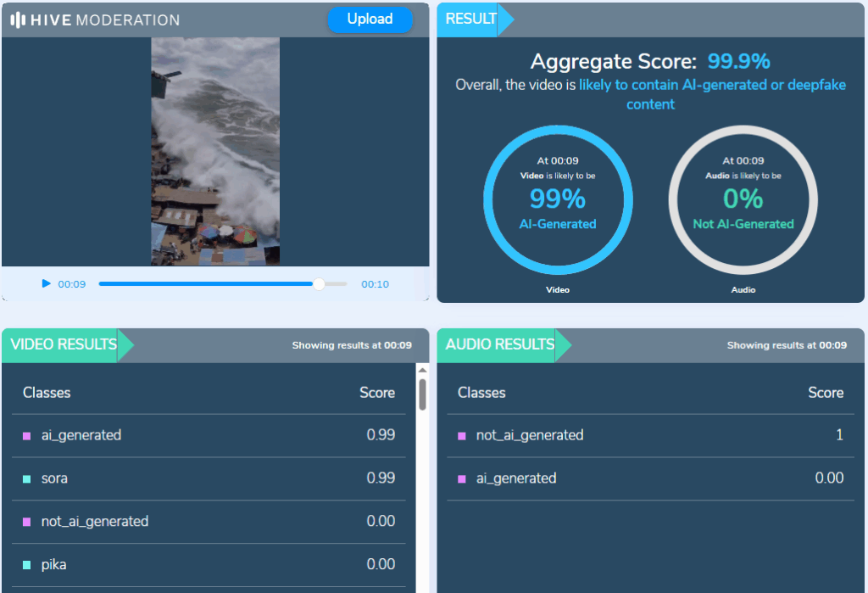The image size is (868, 593).
Task: Select the AUDIO RESULTS tab header
Action: click(x=500, y=344)
